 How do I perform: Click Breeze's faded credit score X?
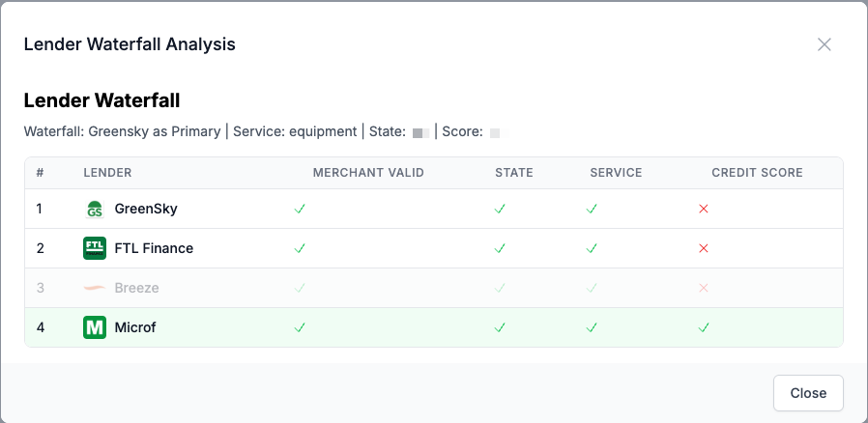point(704,288)
